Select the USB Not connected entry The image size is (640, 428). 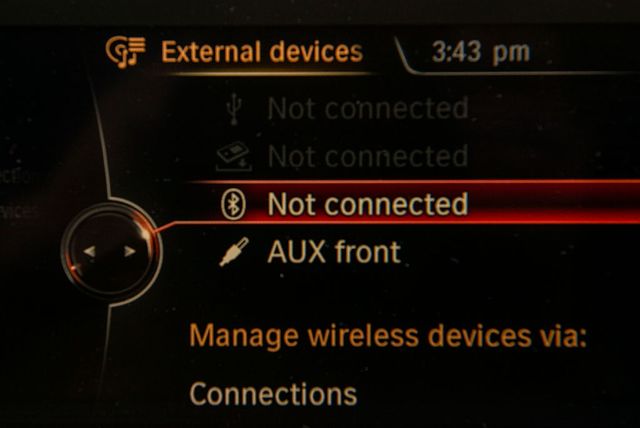tap(368, 109)
